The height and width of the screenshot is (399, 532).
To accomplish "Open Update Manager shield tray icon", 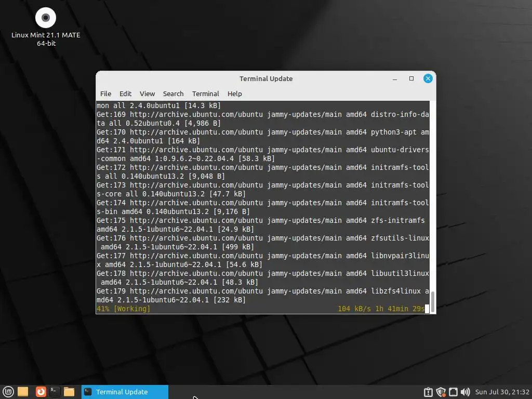I will pyautogui.click(x=441, y=392).
